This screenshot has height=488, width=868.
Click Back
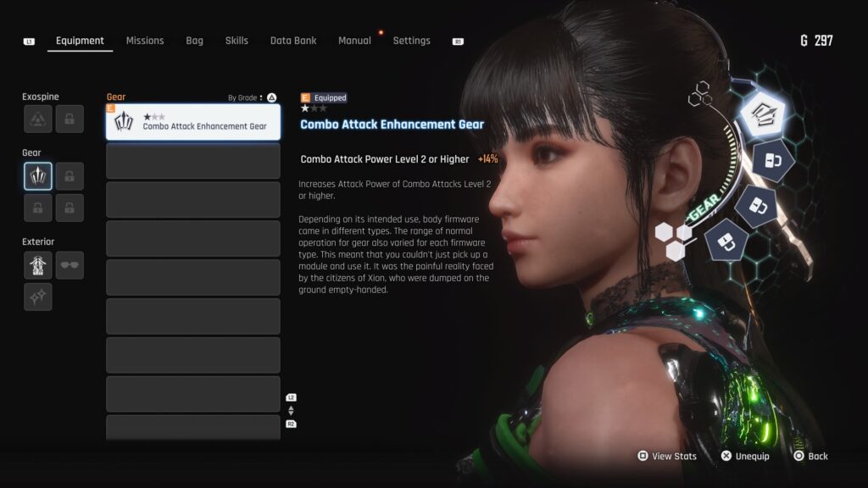811,456
